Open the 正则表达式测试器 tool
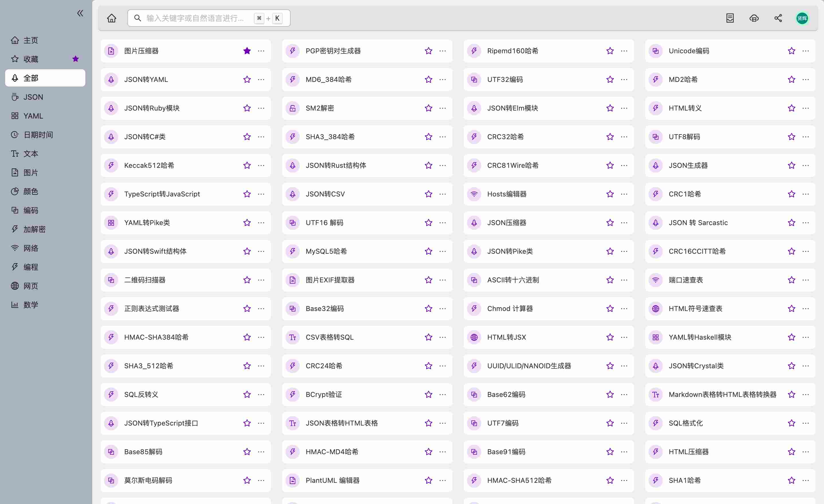 [x=151, y=308]
